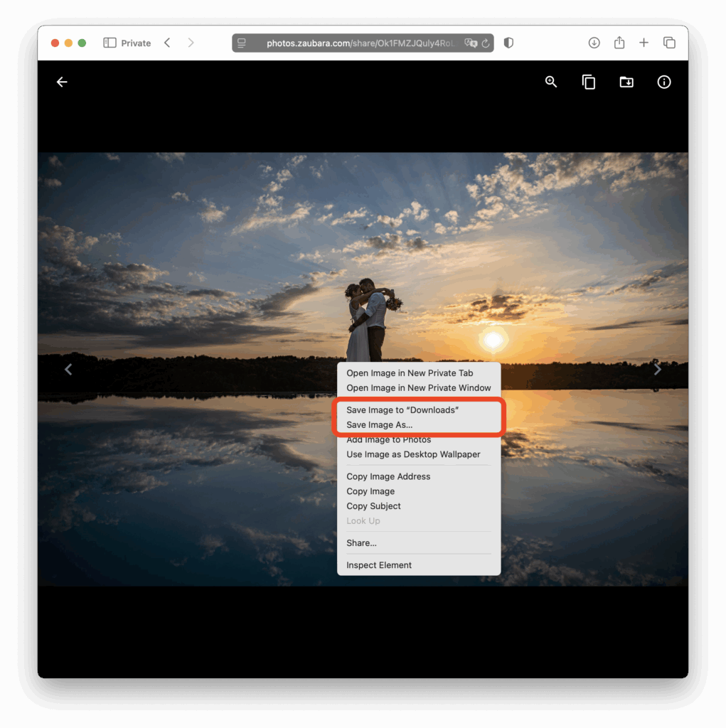Image resolution: width=726 pixels, height=728 pixels.
Task: Choose Open Image in New Private Window
Action: click(418, 387)
